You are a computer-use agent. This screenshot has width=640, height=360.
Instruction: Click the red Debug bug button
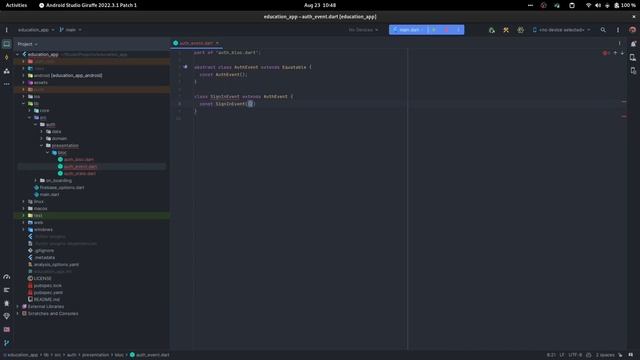point(446,30)
